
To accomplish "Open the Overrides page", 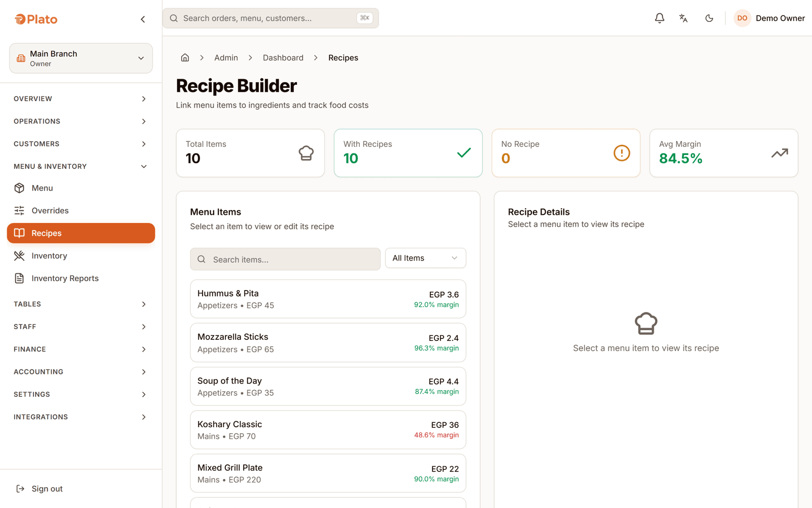I will click(81, 210).
